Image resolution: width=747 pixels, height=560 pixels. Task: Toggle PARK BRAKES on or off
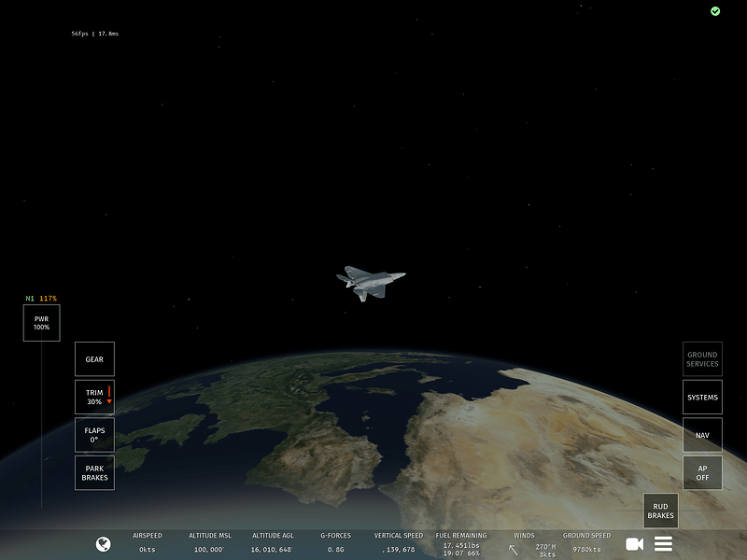click(x=94, y=473)
